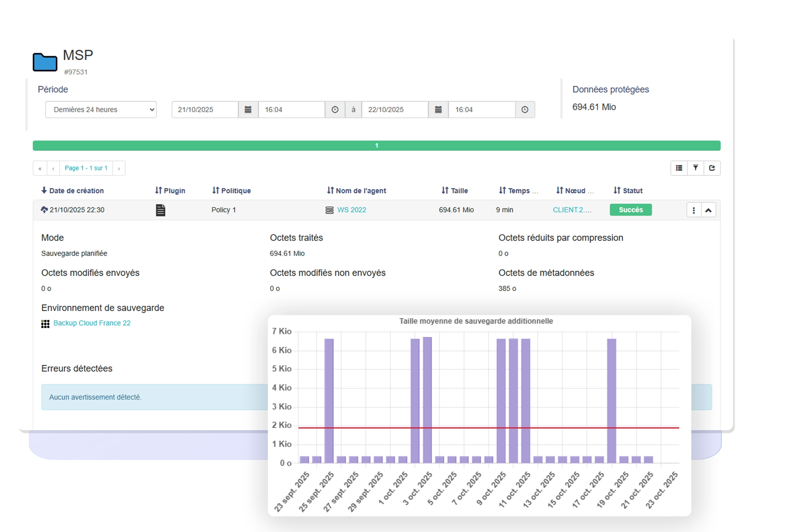Open the Dernières 24 heures period dropdown
This screenshot has width=802, height=532.
tap(101, 109)
